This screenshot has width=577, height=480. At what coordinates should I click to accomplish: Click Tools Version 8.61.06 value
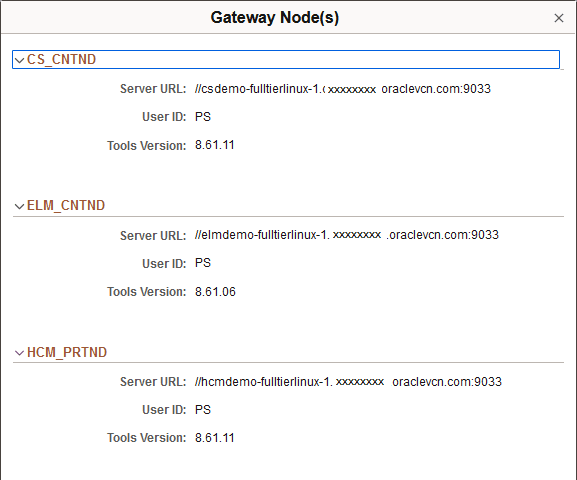click(215, 292)
